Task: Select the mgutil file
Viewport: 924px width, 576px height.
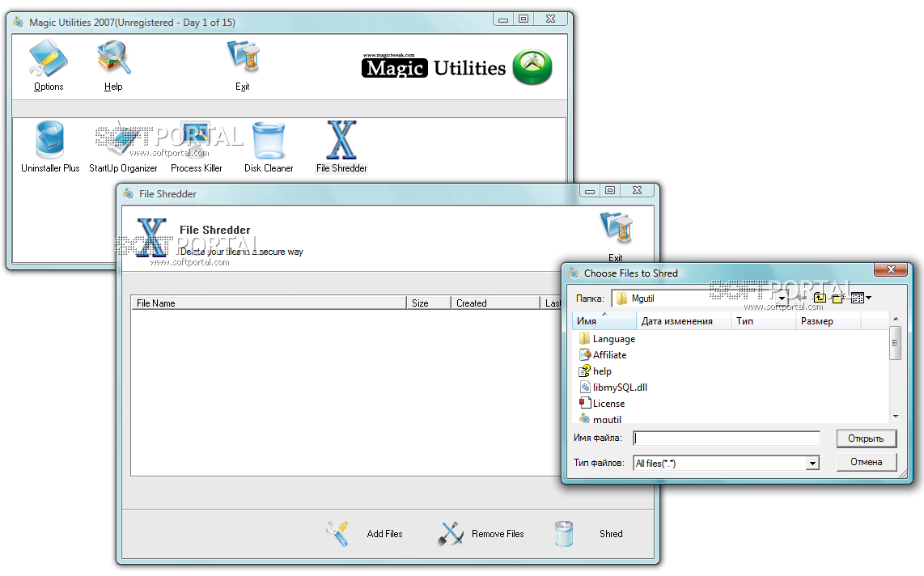Action: pyautogui.click(x=600, y=419)
